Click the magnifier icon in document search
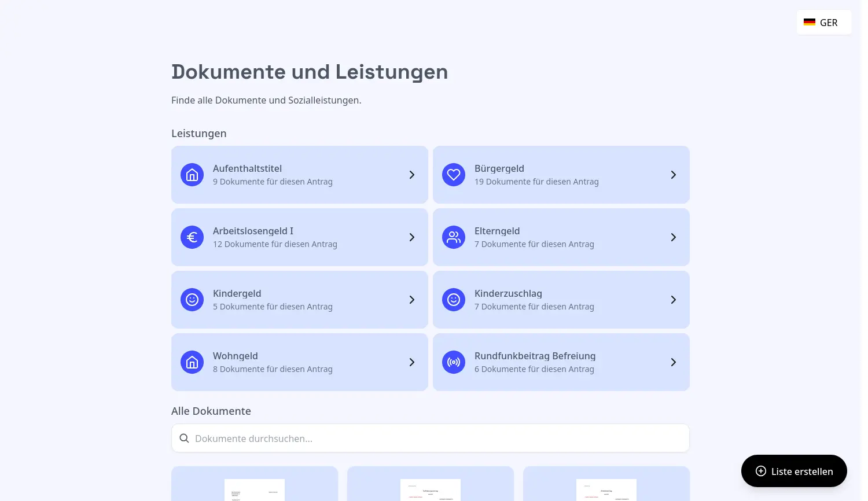868x501 pixels. [x=184, y=439]
